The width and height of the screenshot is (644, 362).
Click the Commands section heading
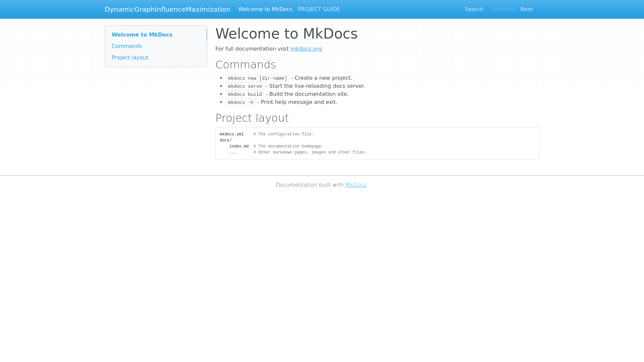tap(246, 65)
